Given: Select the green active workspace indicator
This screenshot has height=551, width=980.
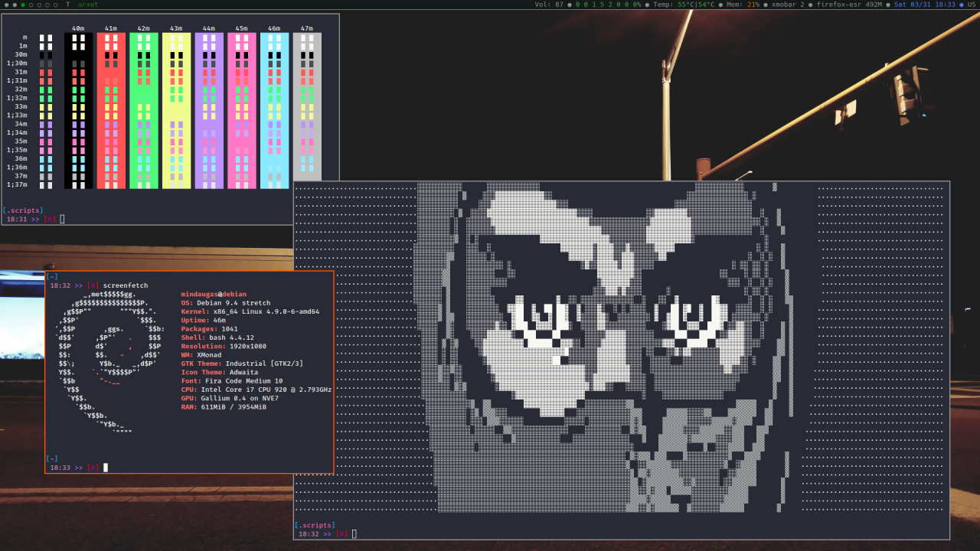Looking at the screenshot, I should coord(23,5).
